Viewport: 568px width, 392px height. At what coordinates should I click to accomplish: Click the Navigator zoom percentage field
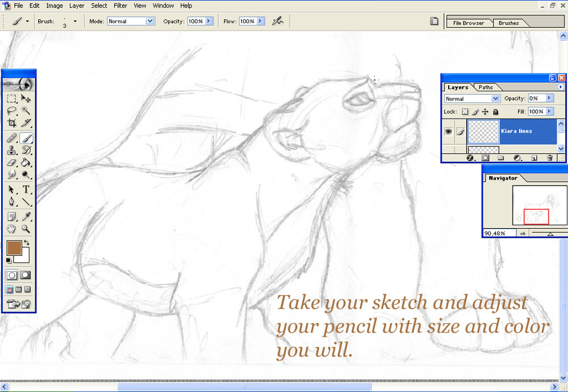tap(499, 234)
